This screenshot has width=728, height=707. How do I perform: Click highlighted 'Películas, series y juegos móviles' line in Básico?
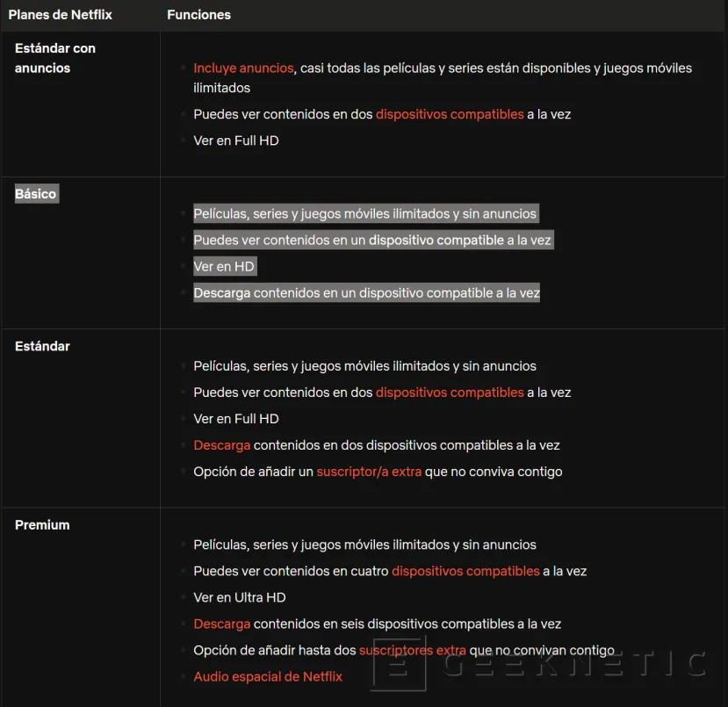coord(366,213)
